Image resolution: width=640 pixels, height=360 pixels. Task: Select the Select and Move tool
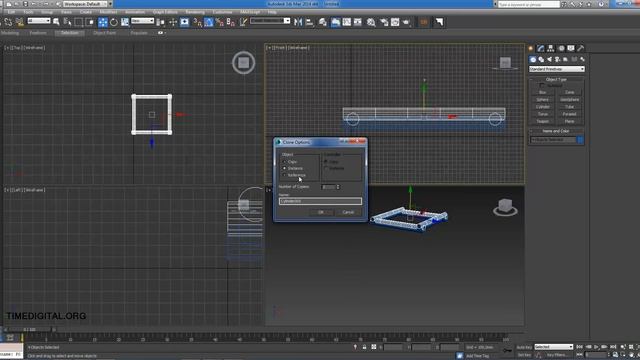(x=102, y=22)
